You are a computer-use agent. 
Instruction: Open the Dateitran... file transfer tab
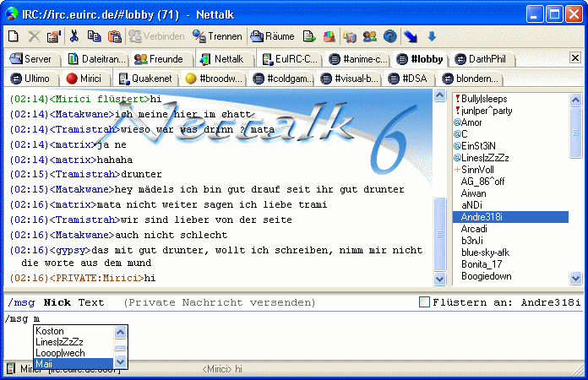point(96,59)
